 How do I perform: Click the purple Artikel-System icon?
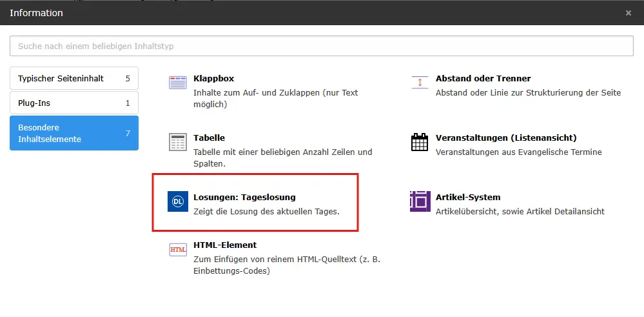click(420, 201)
